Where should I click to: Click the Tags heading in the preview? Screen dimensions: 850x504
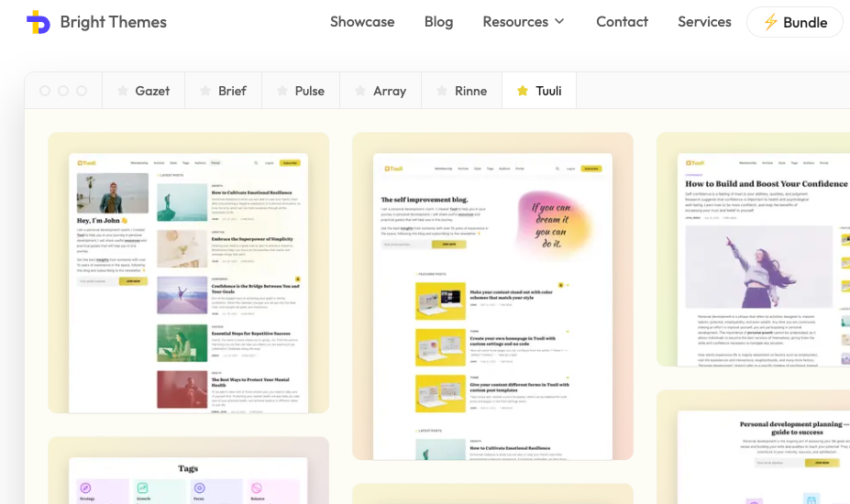pyautogui.click(x=188, y=468)
